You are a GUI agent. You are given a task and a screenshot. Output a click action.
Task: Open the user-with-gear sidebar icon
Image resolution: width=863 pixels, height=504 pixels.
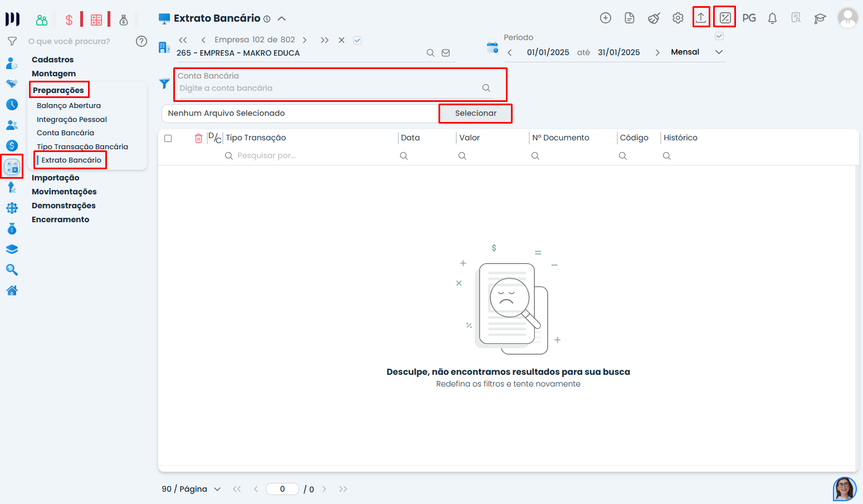pos(12,63)
